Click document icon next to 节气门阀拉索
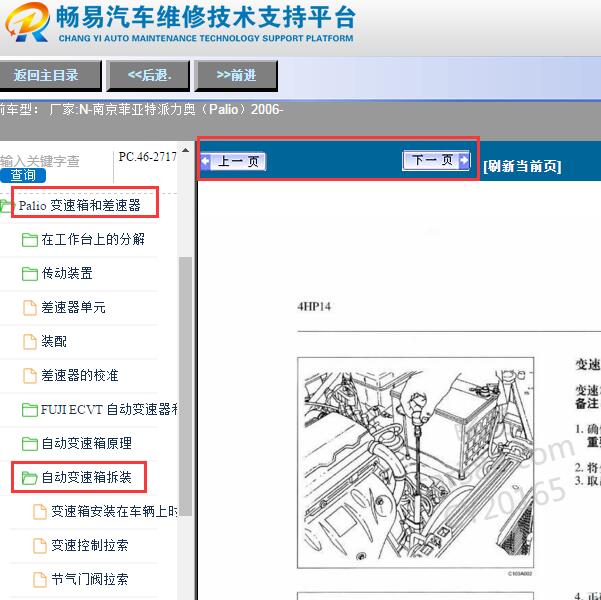 tap(39, 580)
